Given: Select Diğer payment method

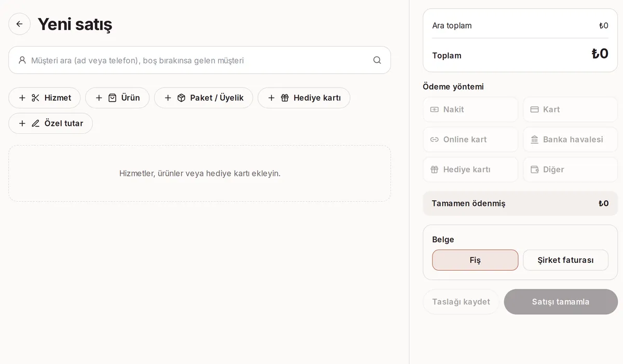Looking at the screenshot, I should pyautogui.click(x=570, y=170).
